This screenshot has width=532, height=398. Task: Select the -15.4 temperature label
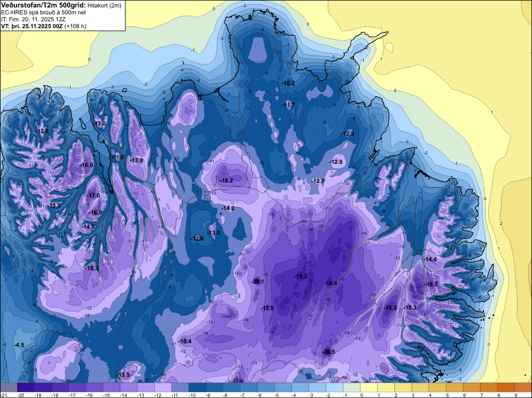click(185, 342)
